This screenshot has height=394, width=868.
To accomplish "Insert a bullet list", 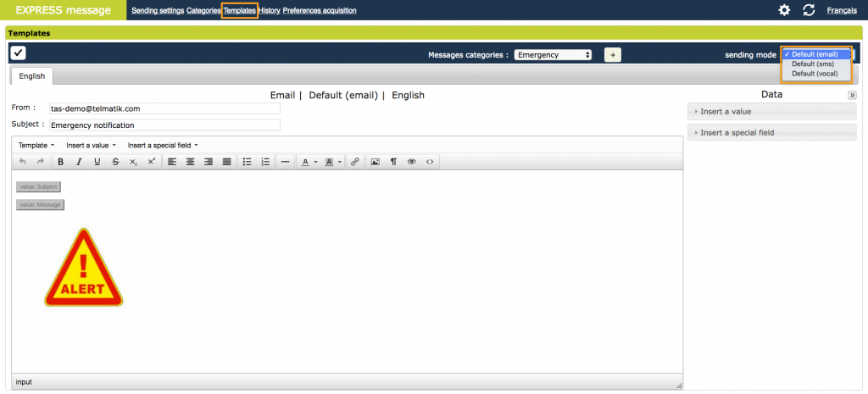I will (248, 162).
